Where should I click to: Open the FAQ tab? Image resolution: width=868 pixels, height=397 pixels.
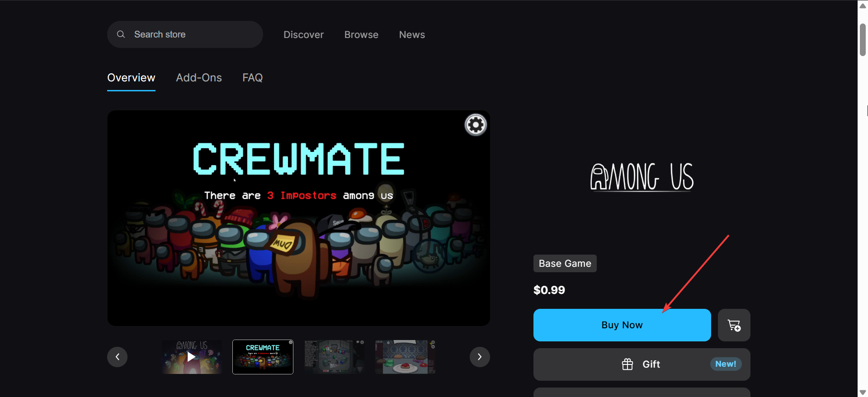pyautogui.click(x=252, y=78)
